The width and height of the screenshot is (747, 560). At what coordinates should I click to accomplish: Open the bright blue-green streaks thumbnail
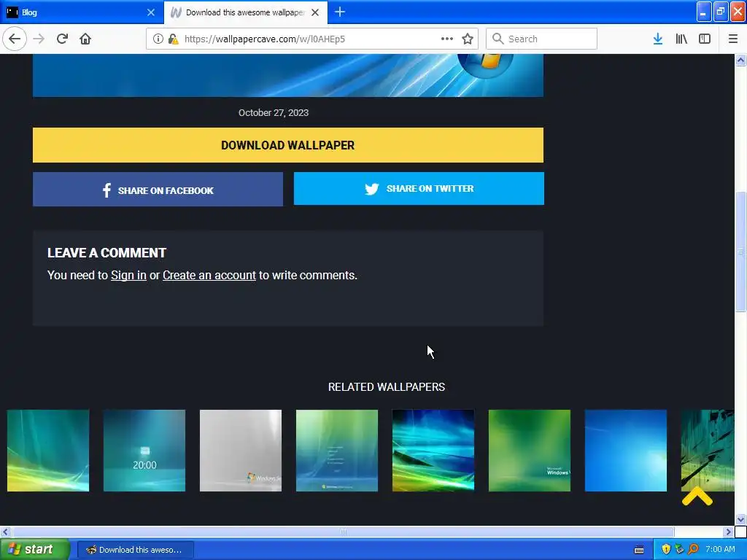(x=433, y=451)
